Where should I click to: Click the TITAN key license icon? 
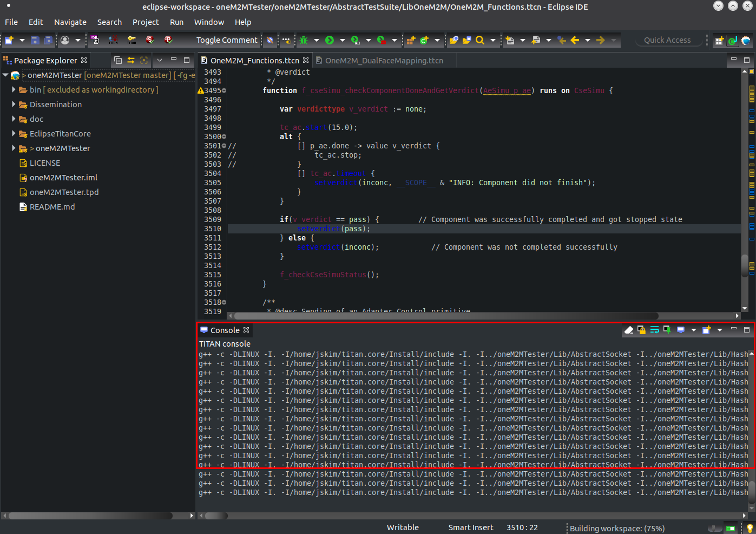(x=132, y=40)
